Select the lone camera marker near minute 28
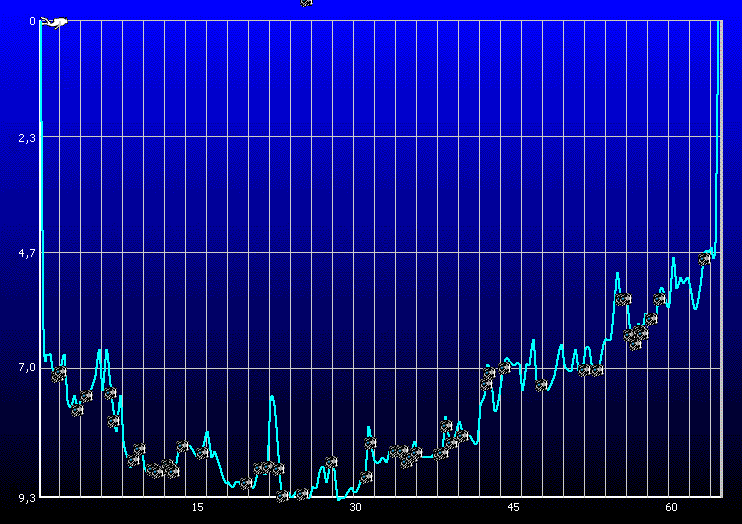 tap(331, 462)
